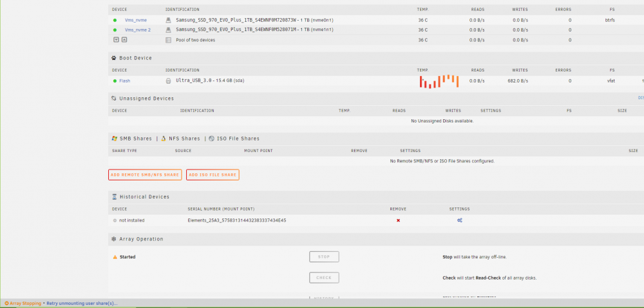Open settings gears for Elements historical device

(x=460, y=220)
